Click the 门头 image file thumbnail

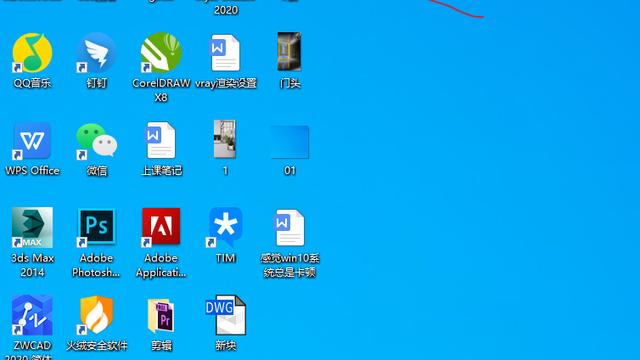(289, 52)
